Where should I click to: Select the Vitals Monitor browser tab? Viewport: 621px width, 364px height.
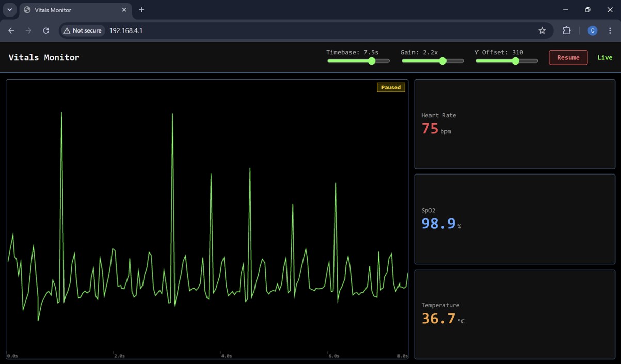click(x=75, y=10)
